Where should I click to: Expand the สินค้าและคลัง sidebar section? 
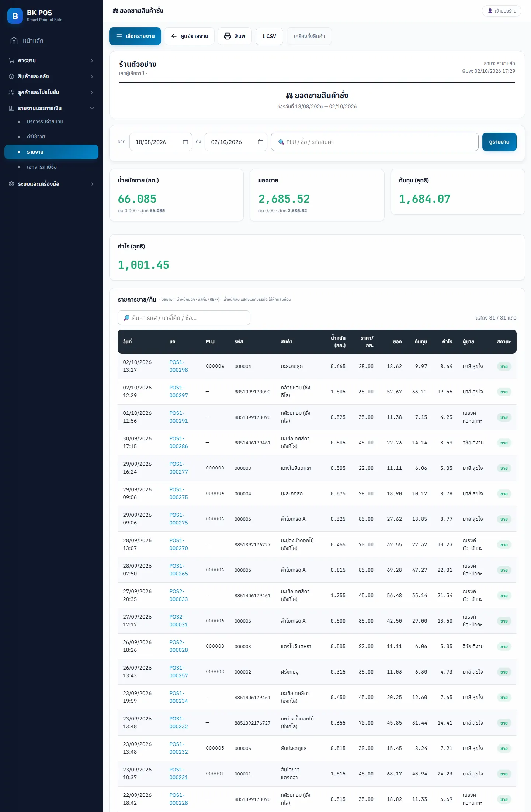pyautogui.click(x=51, y=76)
